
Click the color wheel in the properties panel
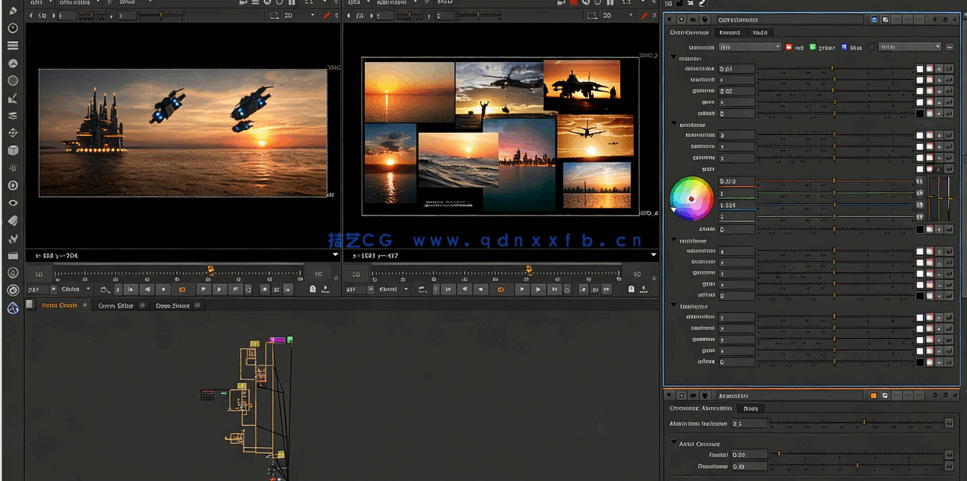tap(690, 197)
